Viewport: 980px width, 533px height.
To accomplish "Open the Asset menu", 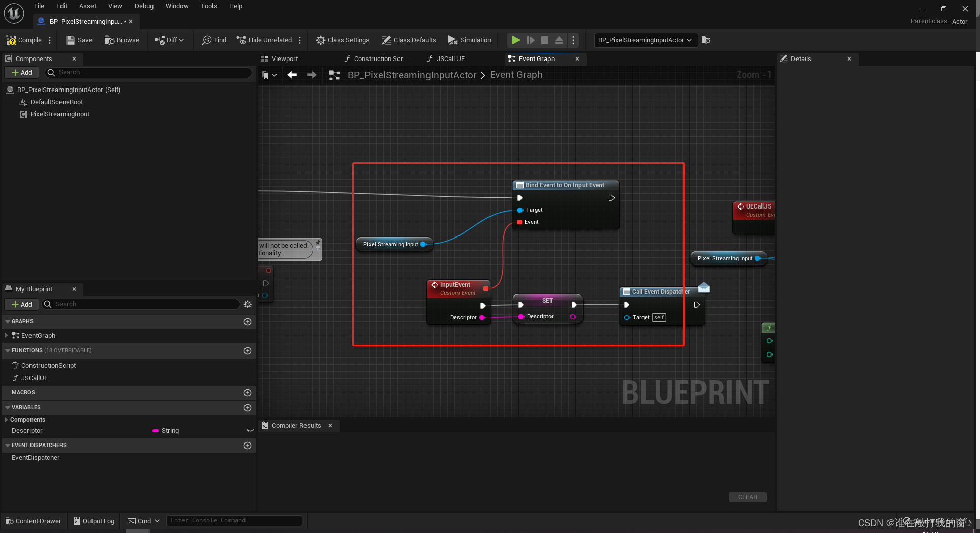I will [87, 6].
